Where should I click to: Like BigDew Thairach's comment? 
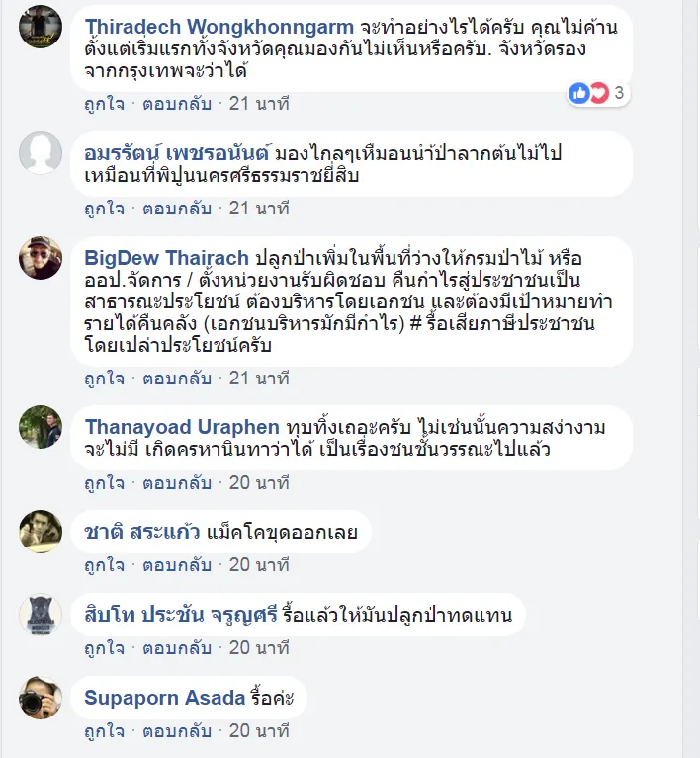[104, 378]
